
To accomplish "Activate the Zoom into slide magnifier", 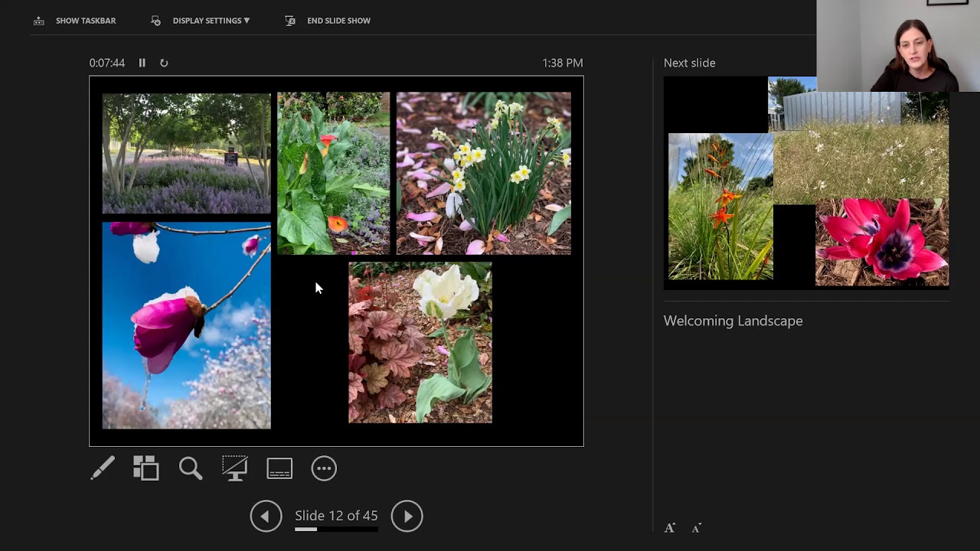I will pos(191,468).
